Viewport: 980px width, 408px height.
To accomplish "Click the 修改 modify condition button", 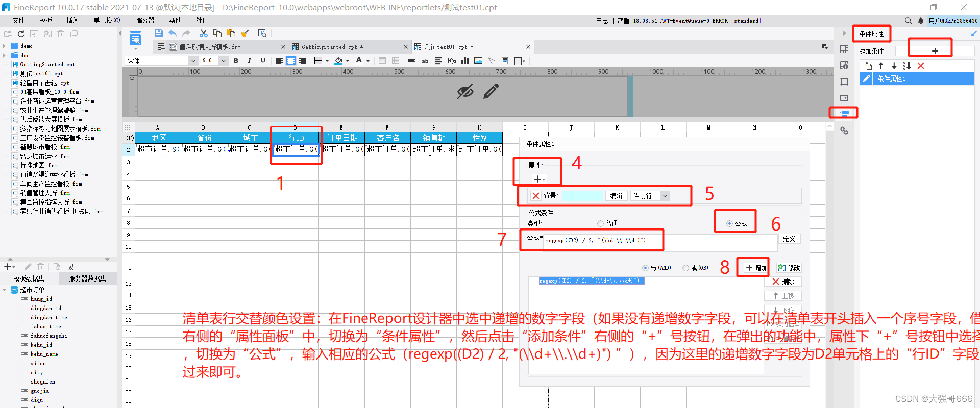I will click(x=789, y=268).
